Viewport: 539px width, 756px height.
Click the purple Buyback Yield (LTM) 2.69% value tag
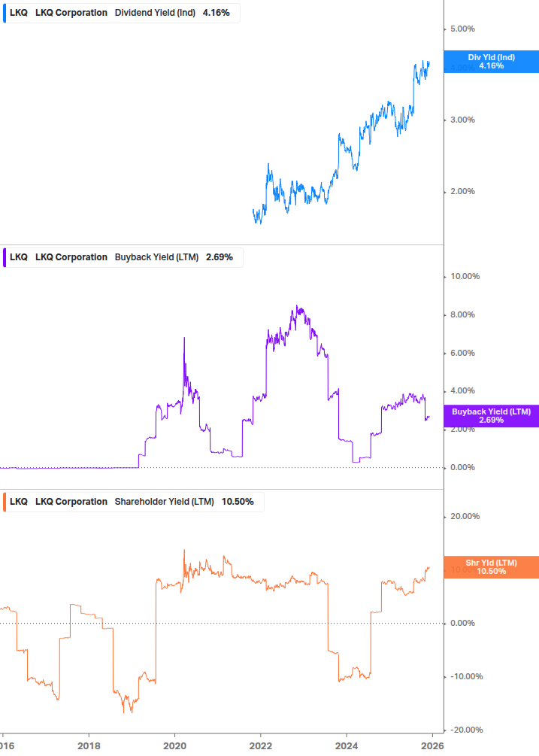coord(491,415)
